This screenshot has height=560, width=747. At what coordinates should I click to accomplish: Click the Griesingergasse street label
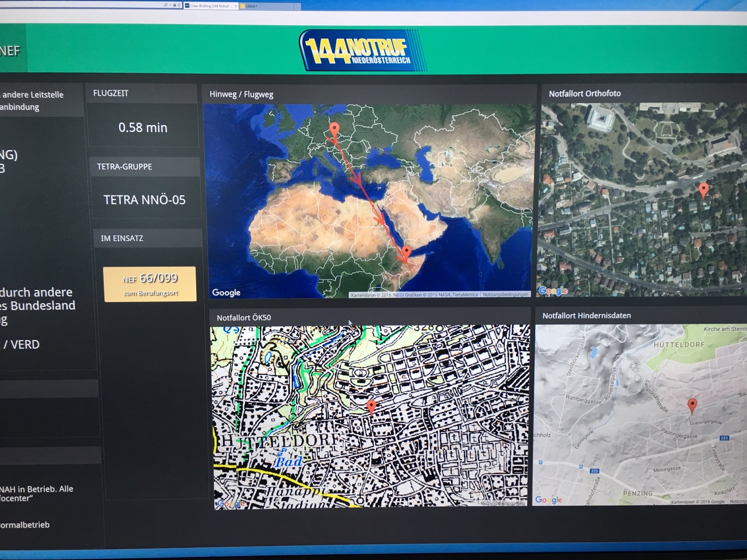tap(706, 422)
